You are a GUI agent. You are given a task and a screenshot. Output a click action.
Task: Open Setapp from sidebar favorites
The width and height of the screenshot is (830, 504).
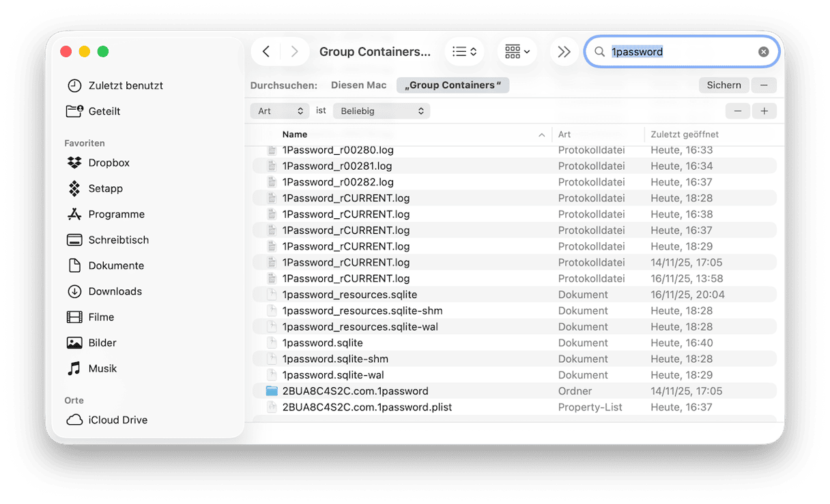pyautogui.click(x=105, y=188)
